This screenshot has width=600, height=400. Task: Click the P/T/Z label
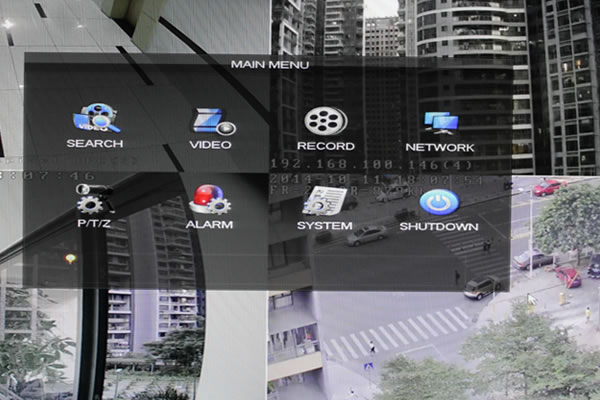click(94, 223)
